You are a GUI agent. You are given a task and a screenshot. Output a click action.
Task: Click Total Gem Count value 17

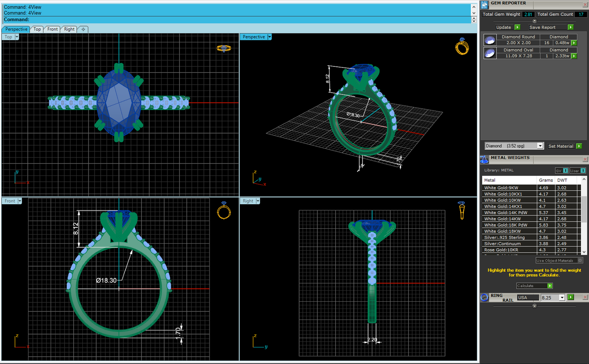581,14
